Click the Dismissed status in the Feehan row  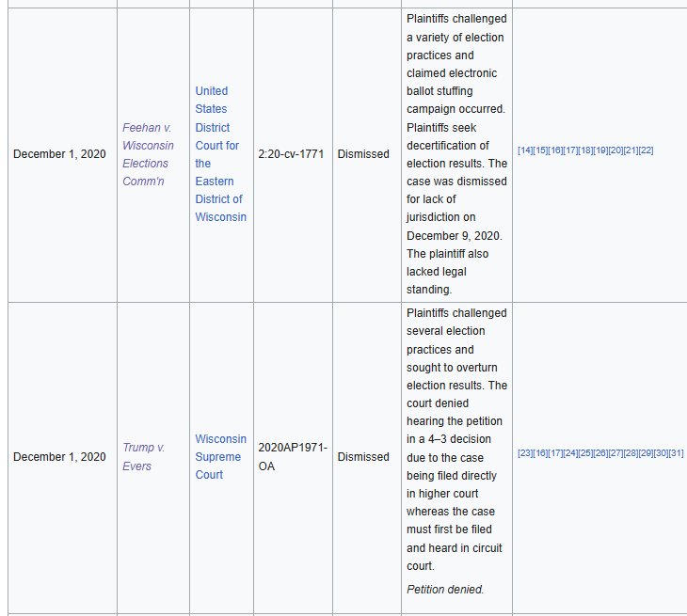[363, 154]
